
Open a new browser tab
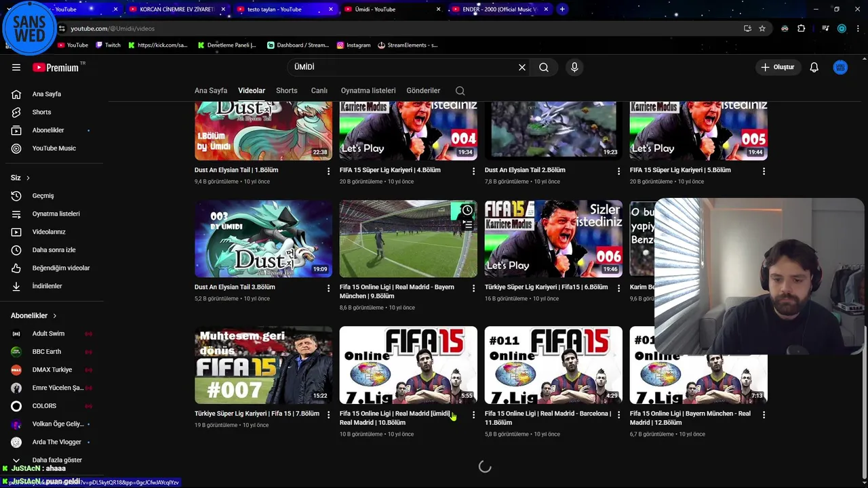tap(562, 9)
